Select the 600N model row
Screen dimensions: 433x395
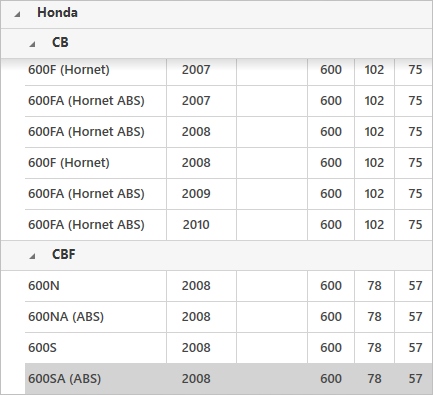click(228, 286)
